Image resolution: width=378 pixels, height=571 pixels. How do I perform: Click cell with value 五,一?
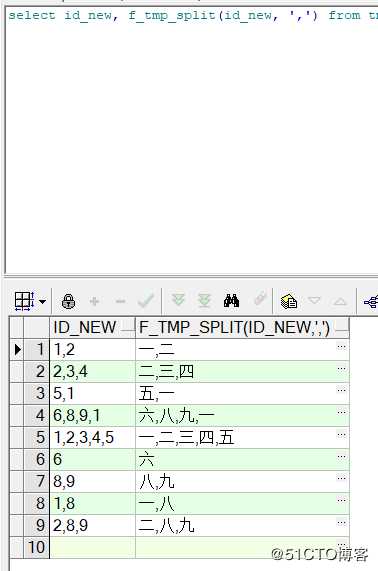[x=242, y=394]
